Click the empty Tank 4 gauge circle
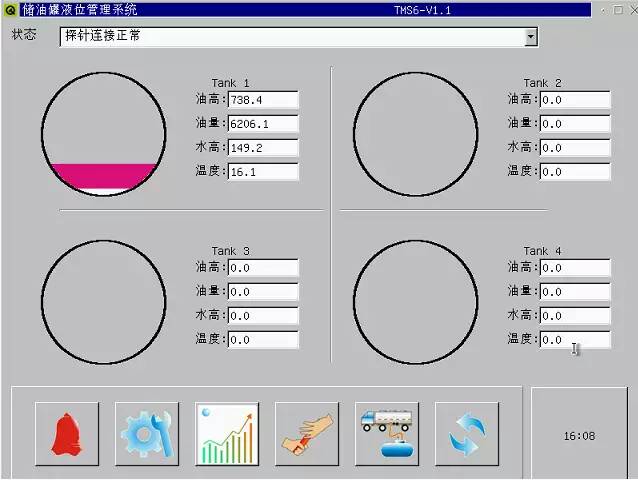638x480 pixels. (x=415, y=302)
